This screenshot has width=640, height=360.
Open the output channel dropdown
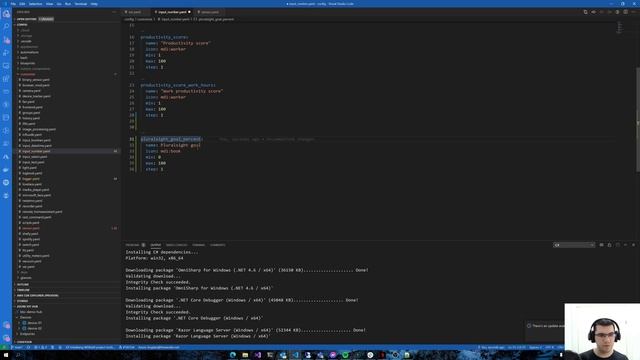574,245
